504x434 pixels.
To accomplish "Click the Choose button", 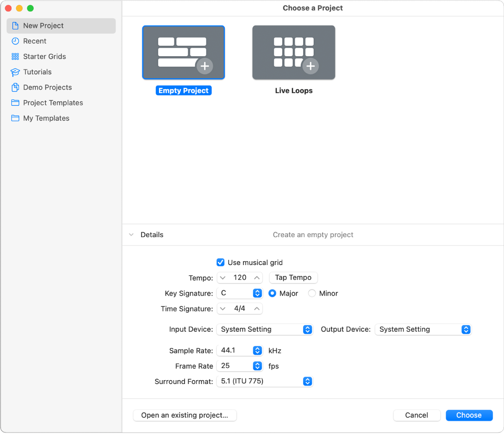I will [469, 415].
